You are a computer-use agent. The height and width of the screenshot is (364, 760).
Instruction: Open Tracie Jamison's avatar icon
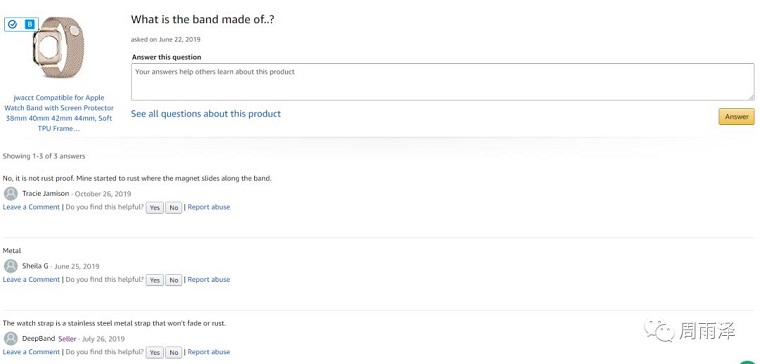point(11,194)
